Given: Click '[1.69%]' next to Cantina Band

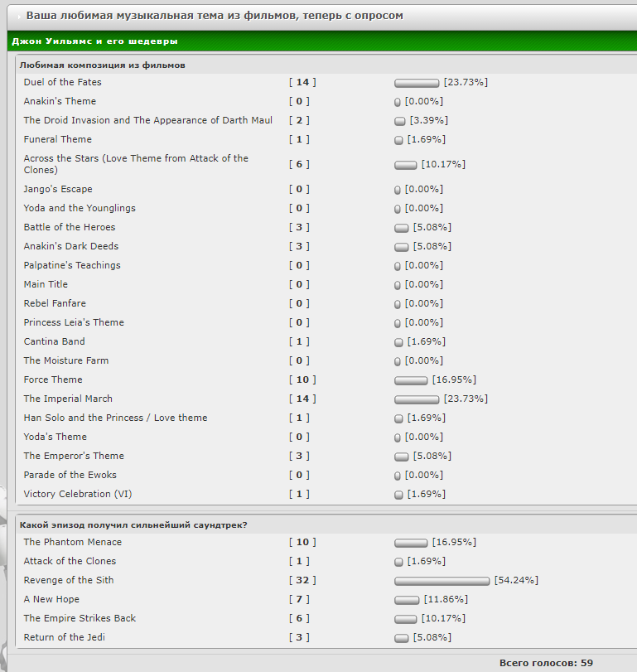Looking at the screenshot, I should (427, 341).
